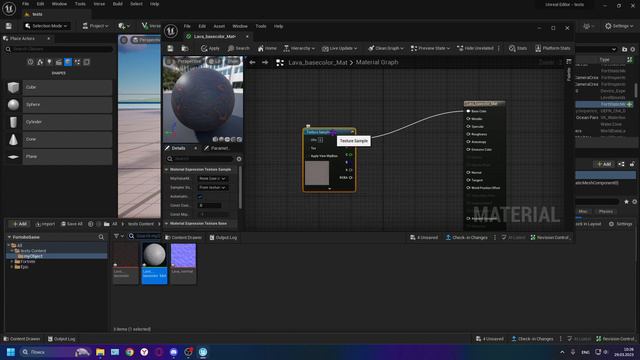640x360 pixels.
Task: Toggle Hide Unrelated nodes
Action: [475, 48]
